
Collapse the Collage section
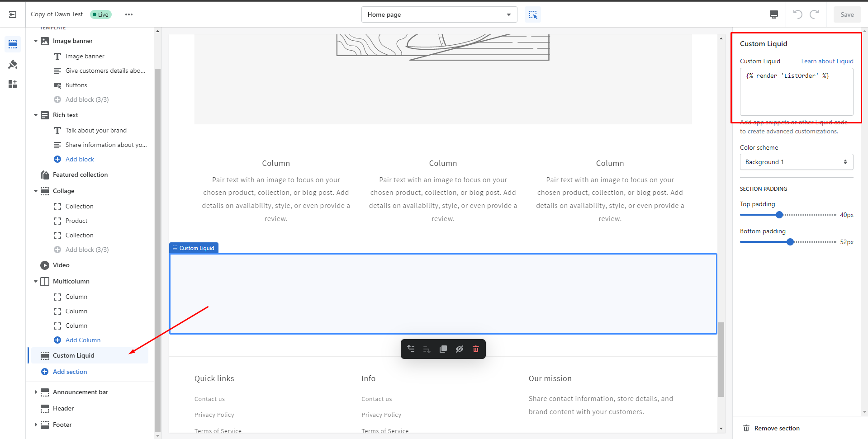(x=36, y=191)
